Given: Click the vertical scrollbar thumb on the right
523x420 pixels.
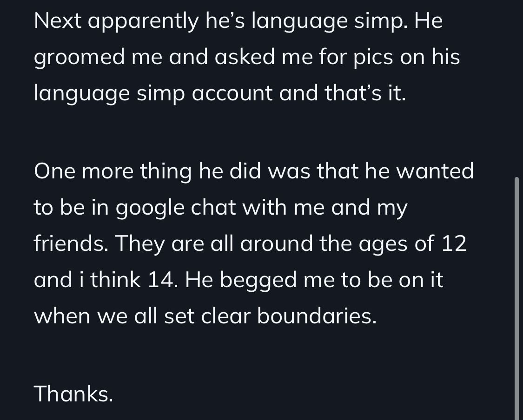Looking at the screenshot, I should coord(516,297).
